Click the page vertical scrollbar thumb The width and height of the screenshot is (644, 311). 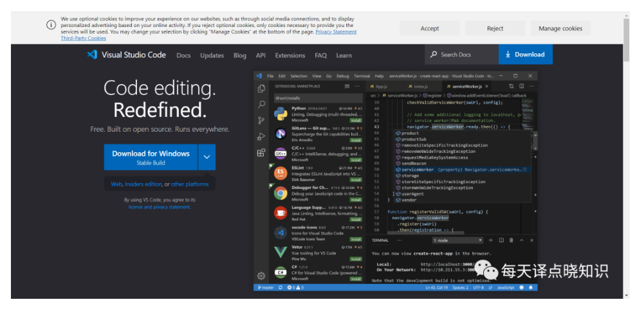coord(626,40)
